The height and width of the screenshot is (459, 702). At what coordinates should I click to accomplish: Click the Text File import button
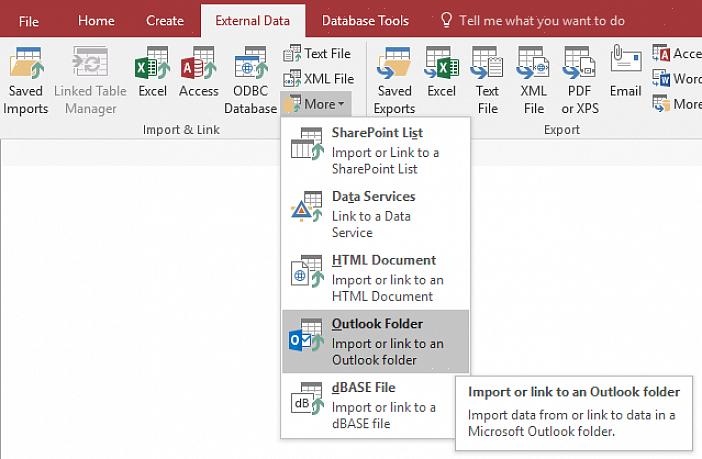point(318,53)
